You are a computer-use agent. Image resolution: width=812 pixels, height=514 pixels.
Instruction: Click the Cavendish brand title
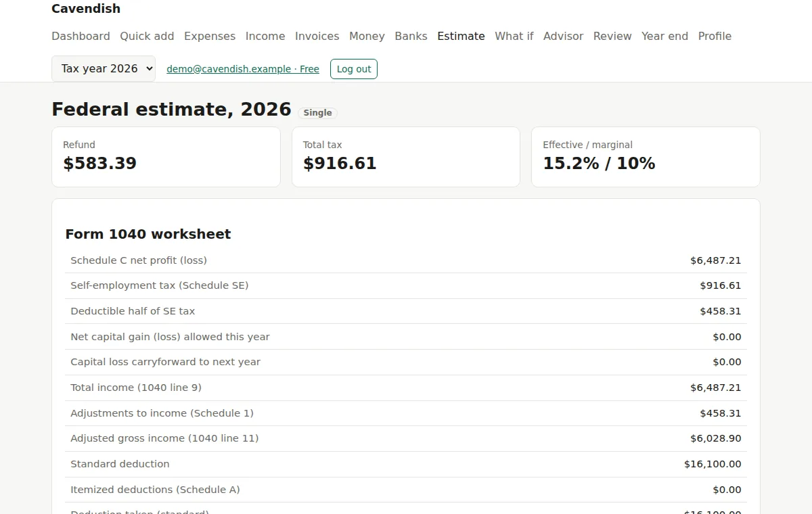(x=86, y=9)
